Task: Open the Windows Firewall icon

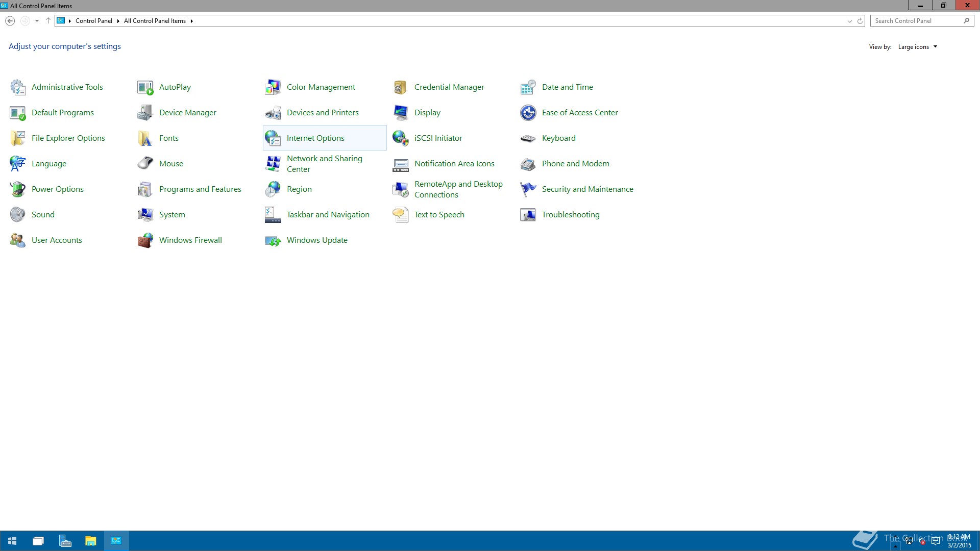Action: (145, 240)
